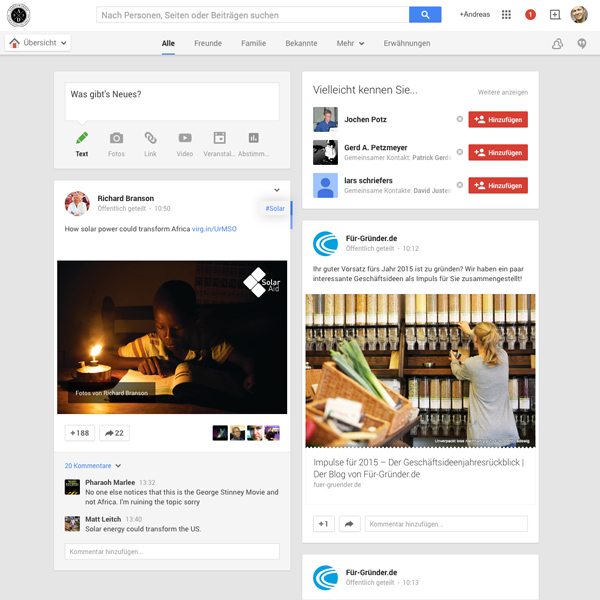This screenshot has height=600, width=600.
Task: Click the 22 reshares button
Action: (x=114, y=433)
